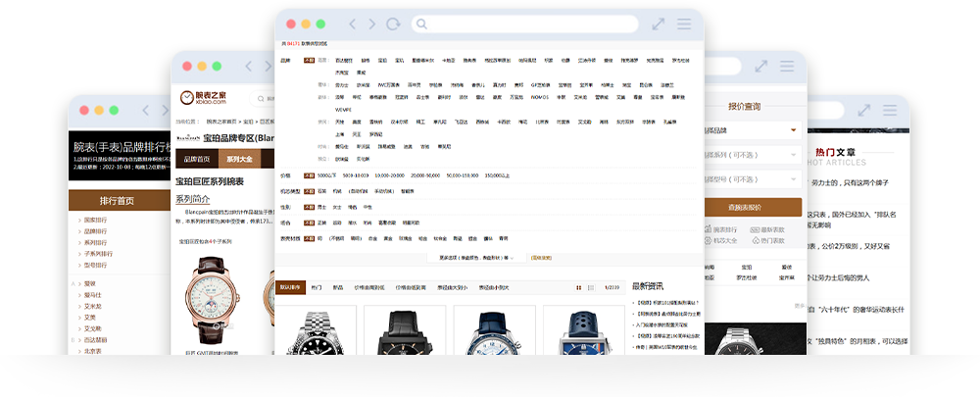
Task: Open the 腕表之家 xbiao.com logo
Action: (x=203, y=97)
